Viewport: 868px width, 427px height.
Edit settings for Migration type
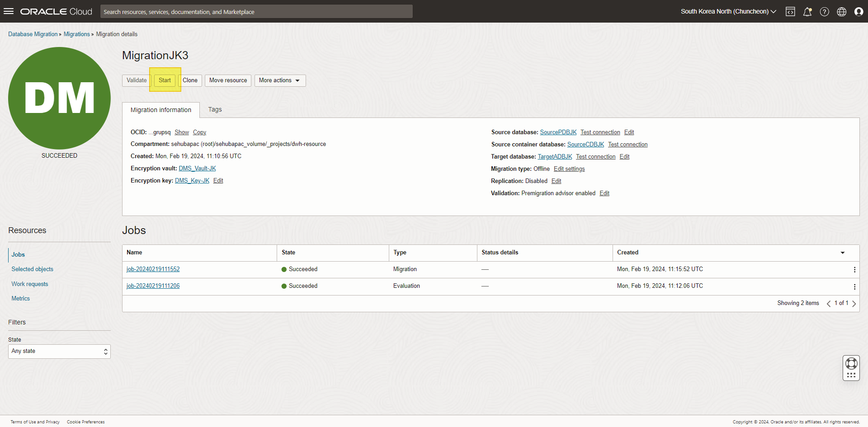point(569,169)
